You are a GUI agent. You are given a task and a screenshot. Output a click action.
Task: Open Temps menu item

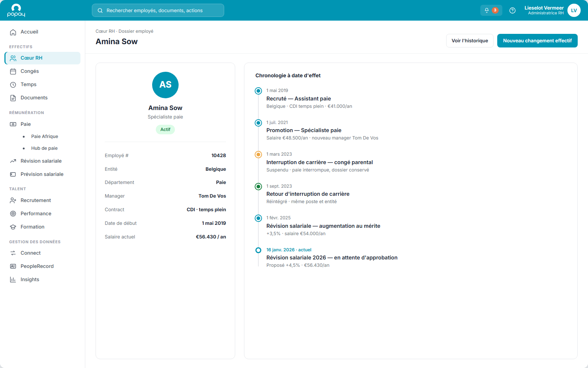tap(42, 85)
